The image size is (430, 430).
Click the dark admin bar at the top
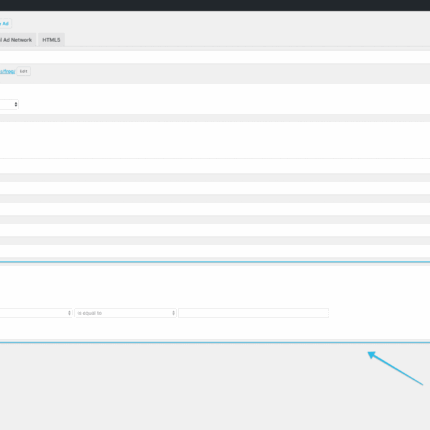click(215, 5)
